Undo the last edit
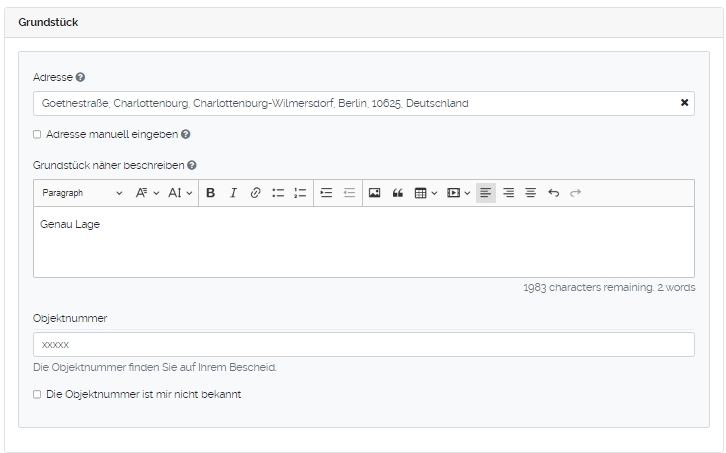Image resolution: width=726 pixels, height=453 pixels. pos(553,193)
